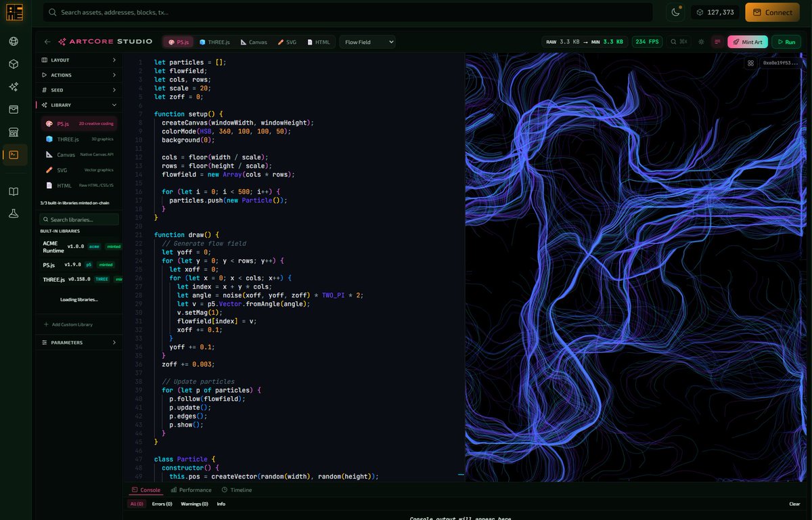The height and width of the screenshot is (520, 812).
Task: Select P5.js 2D creative coding library
Action: click(78, 124)
